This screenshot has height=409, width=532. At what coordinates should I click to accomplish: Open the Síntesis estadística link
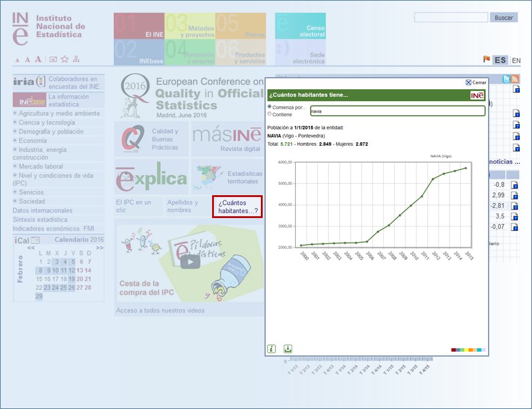pyautogui.click(x=40, y=219)
